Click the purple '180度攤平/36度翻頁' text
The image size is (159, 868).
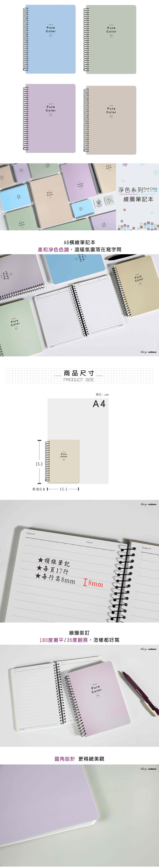click(64, 640)
